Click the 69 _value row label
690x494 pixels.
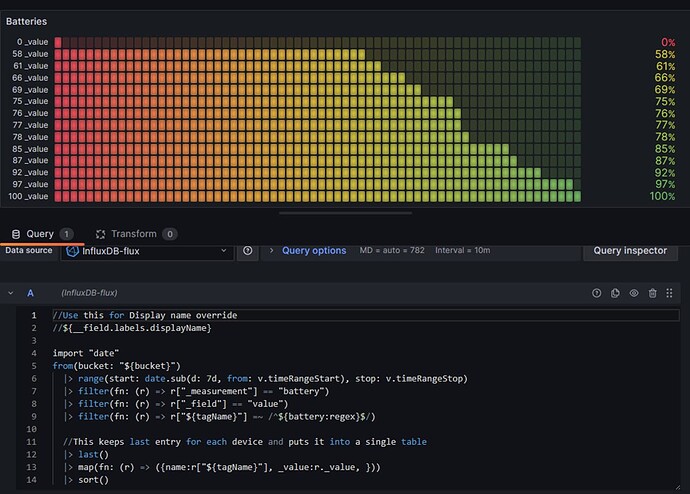click(x=30, y=90)
